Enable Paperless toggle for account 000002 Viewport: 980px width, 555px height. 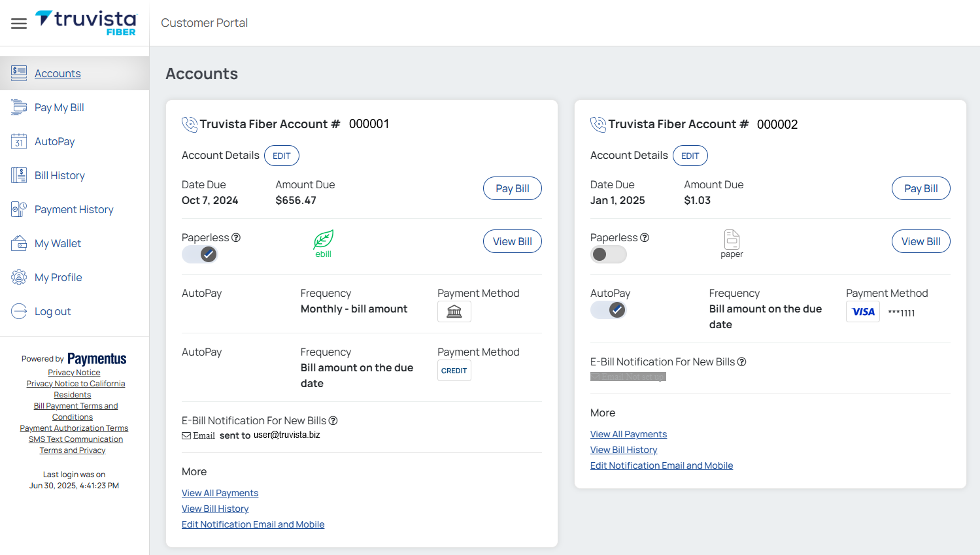click(x=608, y=254)
